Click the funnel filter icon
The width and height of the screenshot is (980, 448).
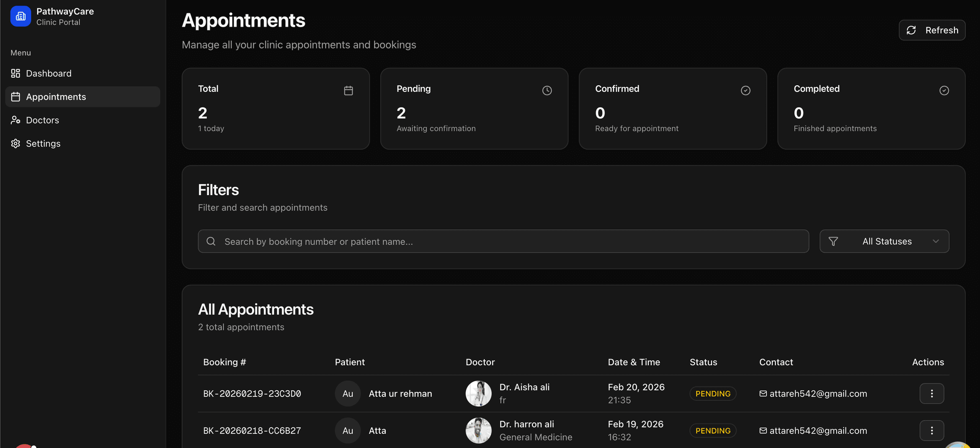coord(833,241)
